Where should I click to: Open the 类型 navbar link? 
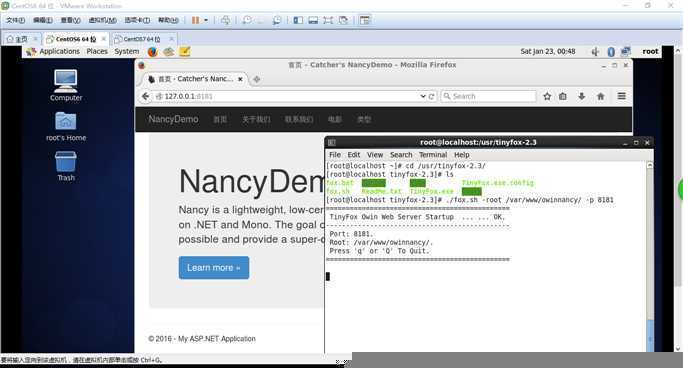coord(364,119)
